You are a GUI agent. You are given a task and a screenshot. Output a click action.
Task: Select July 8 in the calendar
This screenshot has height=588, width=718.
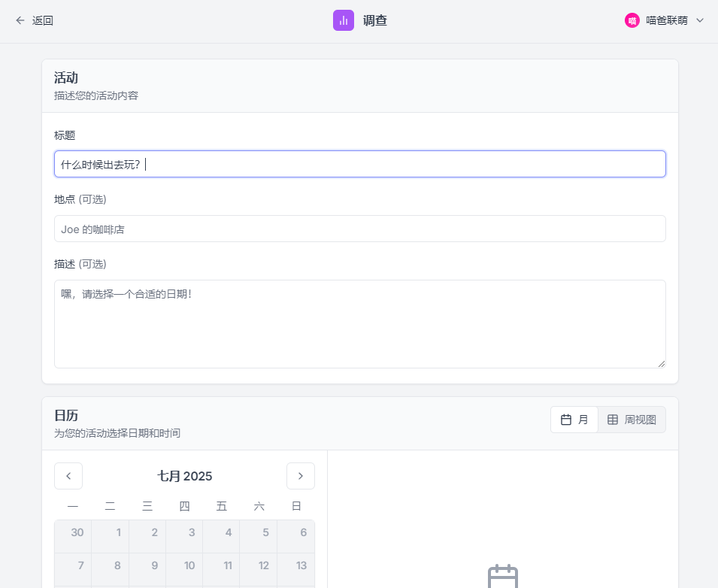click(x=111, y=569)
